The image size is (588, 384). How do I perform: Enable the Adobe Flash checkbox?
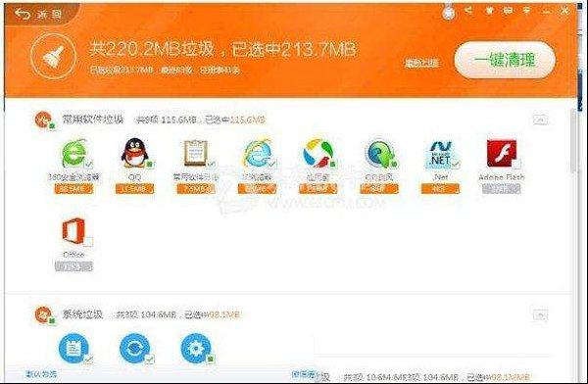pyautogui.click(x=516, y=165)
